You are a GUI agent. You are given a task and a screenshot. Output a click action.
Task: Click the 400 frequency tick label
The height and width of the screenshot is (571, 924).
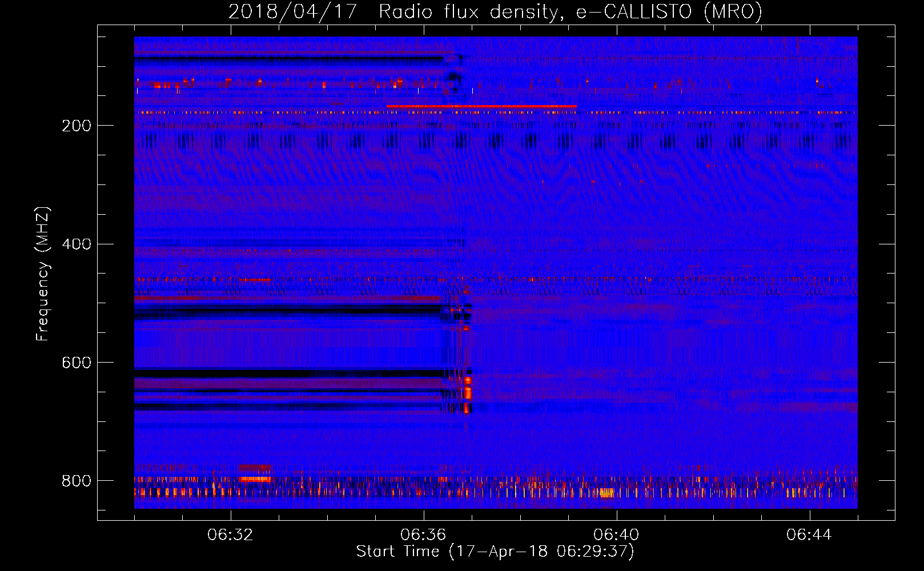[x=77, y=244]
